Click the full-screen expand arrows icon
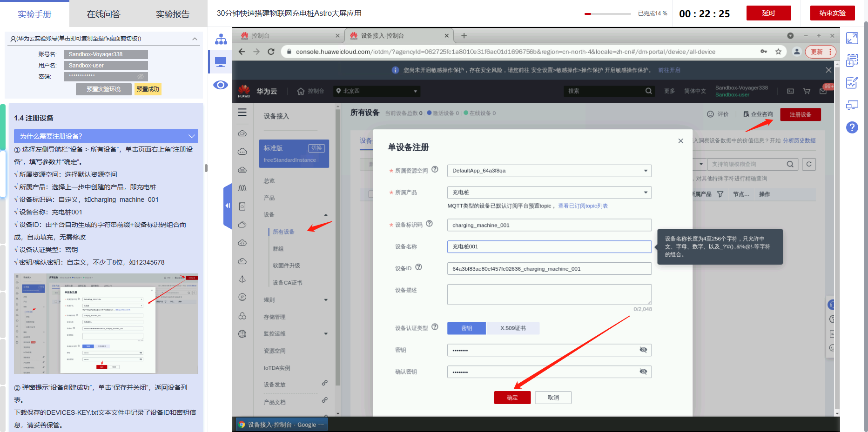 pyautogui.click(x=852, y=38)
